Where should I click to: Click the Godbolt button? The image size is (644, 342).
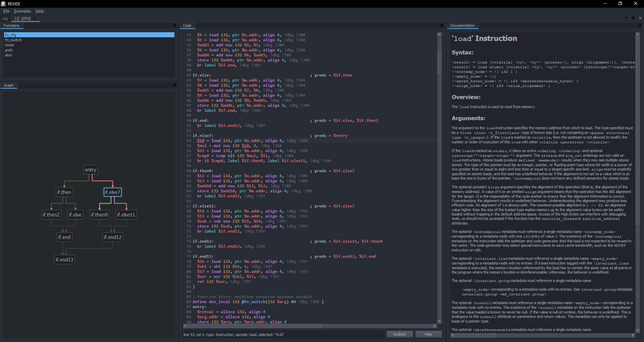coord(399,334)
